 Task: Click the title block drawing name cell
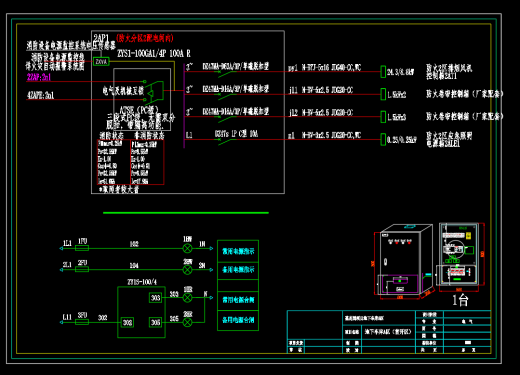pyautogui.click(x=388, y=332)
